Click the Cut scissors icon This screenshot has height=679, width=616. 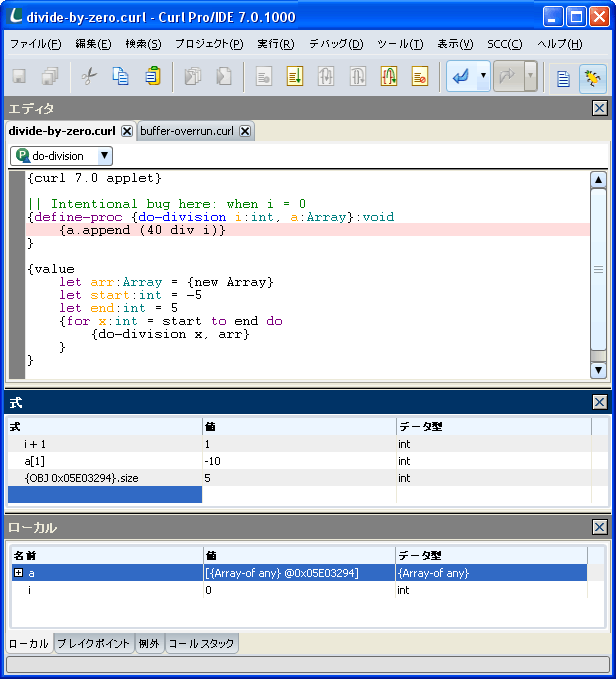(x=89, y=77)
